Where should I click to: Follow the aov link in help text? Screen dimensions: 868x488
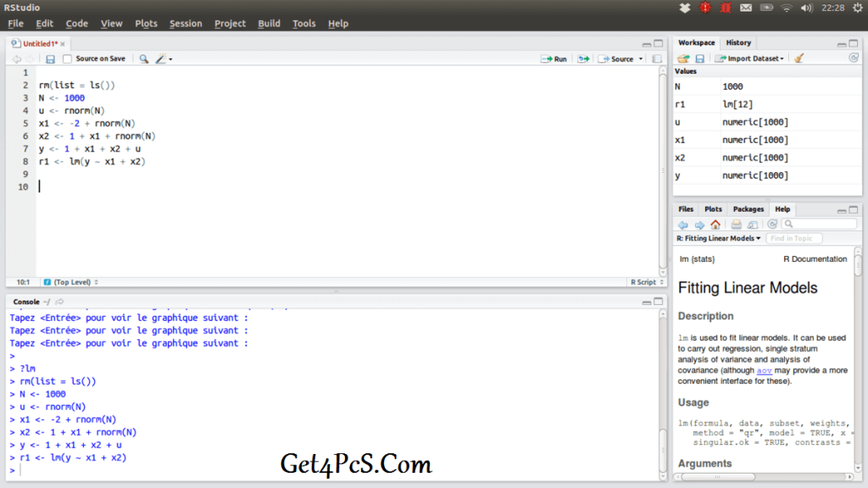pyautogui.click(x=764, y=370)
